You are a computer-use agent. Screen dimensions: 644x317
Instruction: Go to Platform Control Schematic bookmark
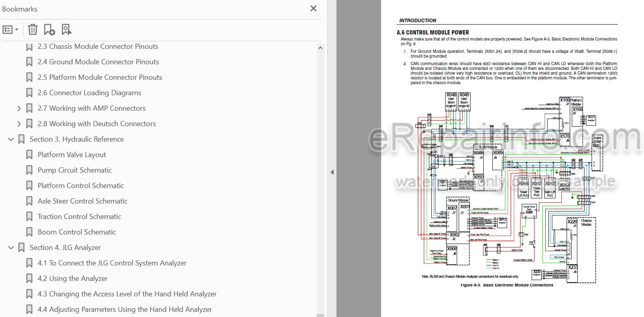click(81, 186)
